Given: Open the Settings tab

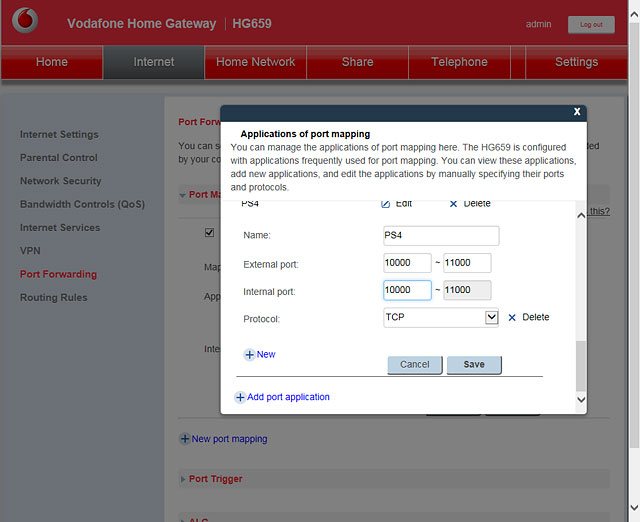Looking at the screenshot, I should click(576, 62).
